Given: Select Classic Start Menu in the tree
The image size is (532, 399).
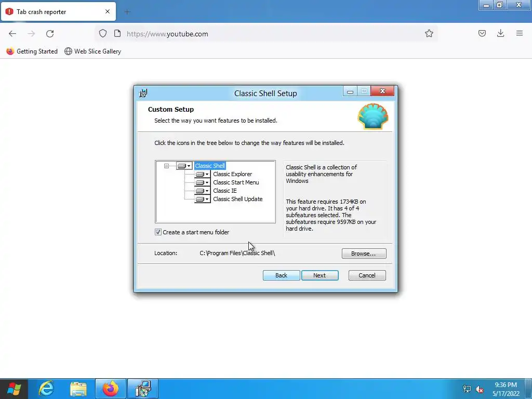Looking at the screenshot, I should (236, 182).
